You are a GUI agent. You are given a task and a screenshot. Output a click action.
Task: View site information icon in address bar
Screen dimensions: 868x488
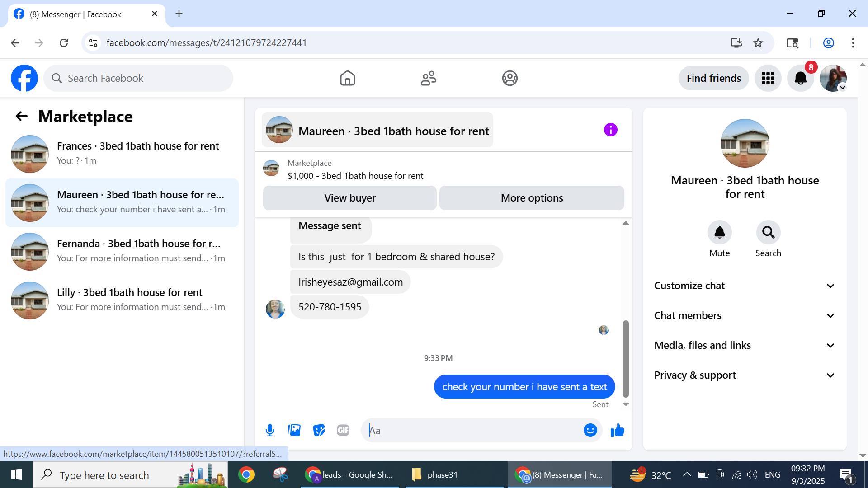click(93, 43)
